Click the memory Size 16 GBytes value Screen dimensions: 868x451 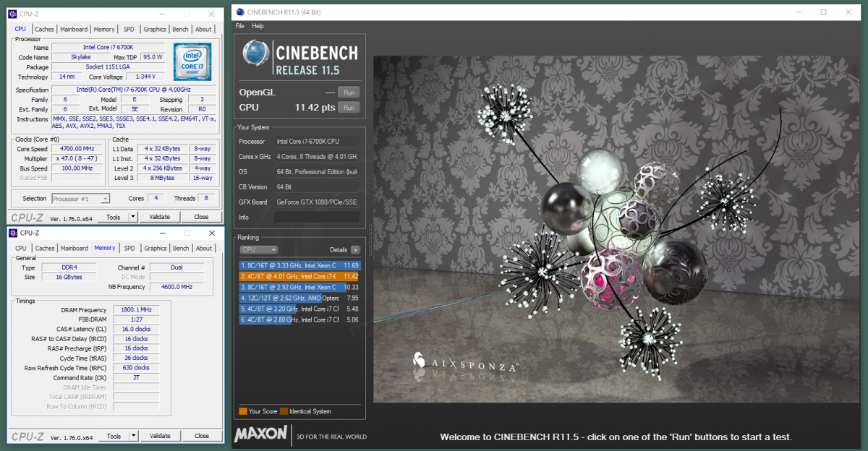(68, 277)
